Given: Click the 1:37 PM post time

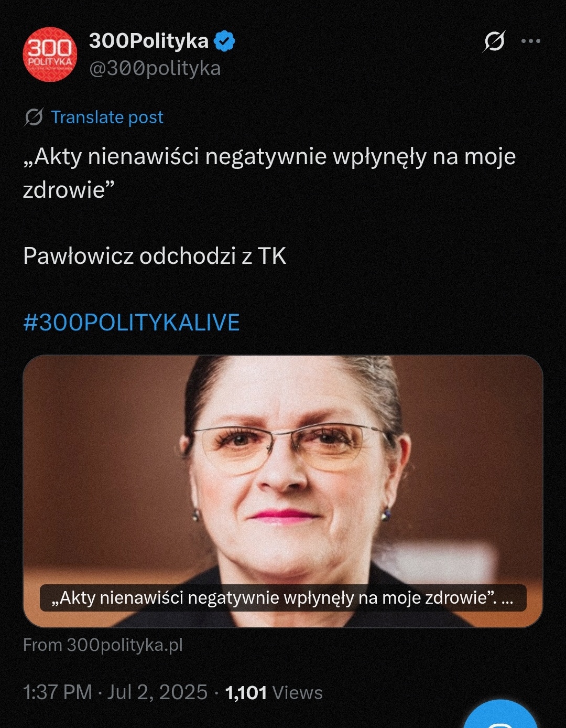Looking at the screenshot, I should [x=58, y=692].
